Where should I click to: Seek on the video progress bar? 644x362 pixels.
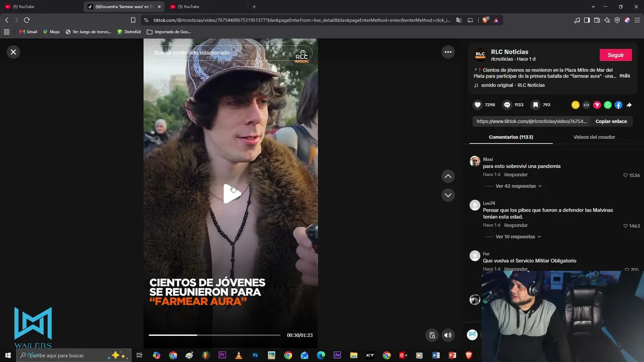click(214, 335)
